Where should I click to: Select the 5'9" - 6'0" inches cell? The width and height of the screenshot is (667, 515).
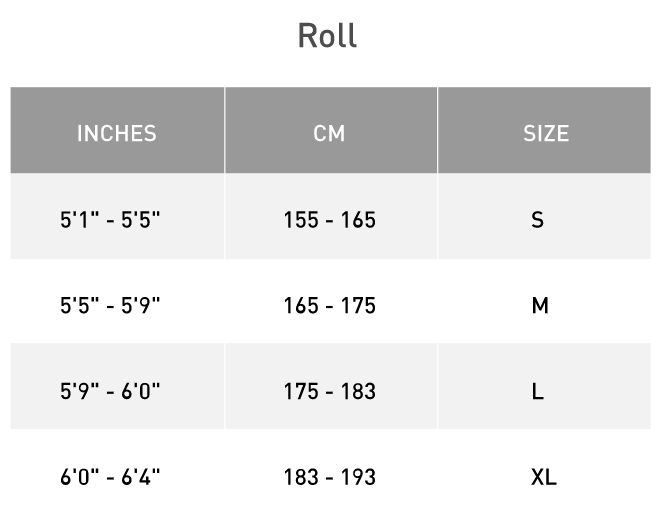110,391
